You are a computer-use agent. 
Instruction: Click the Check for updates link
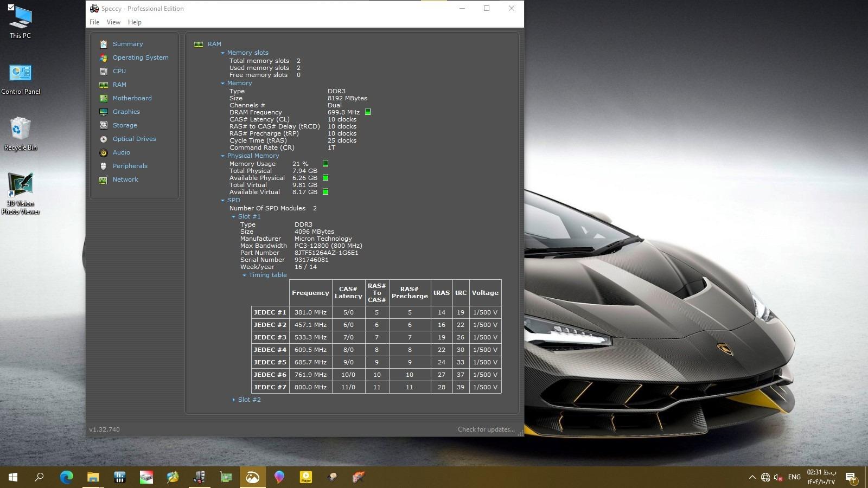[x=486, y=429]
